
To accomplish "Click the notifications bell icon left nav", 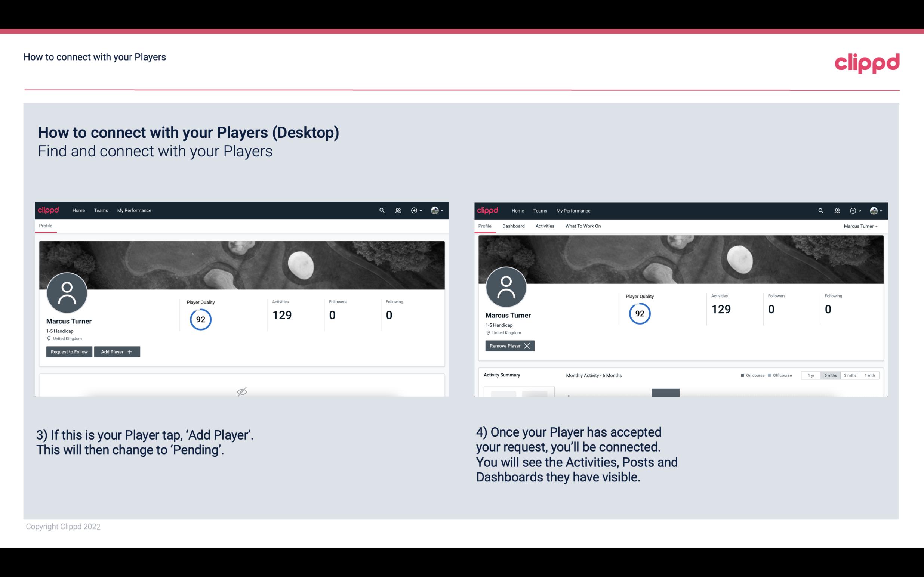I will click(397, 210).
